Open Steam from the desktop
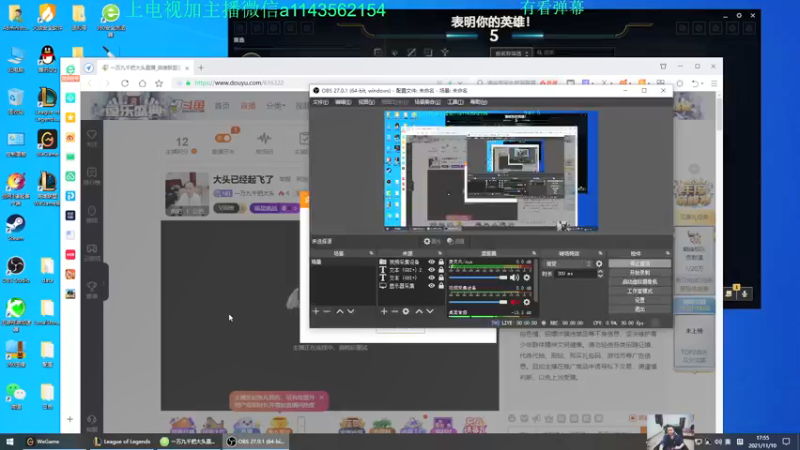 click(x=16, y=228)
